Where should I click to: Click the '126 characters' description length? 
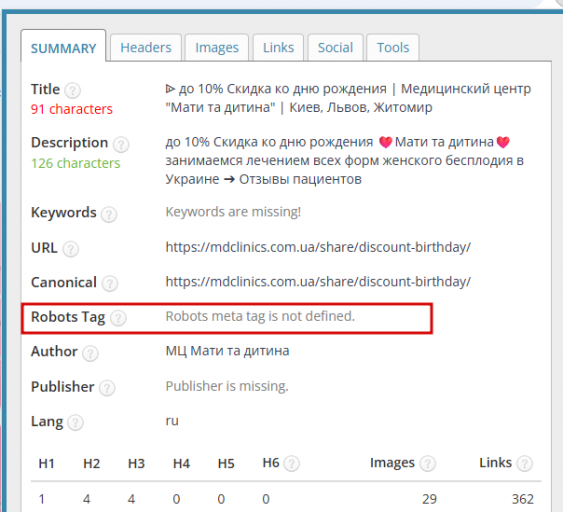(75, 163)
